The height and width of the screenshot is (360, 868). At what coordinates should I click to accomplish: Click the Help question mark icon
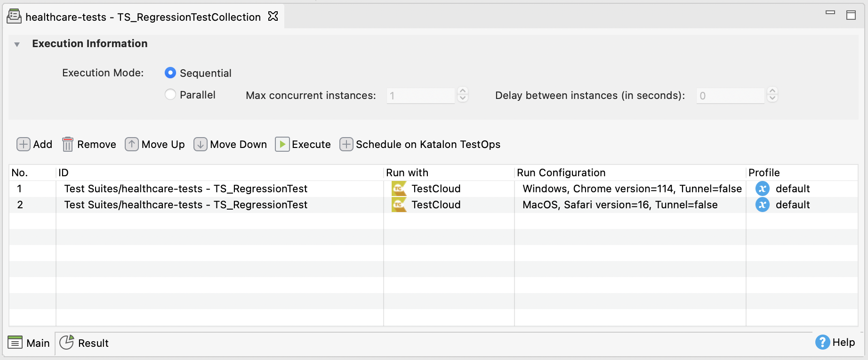822,342
